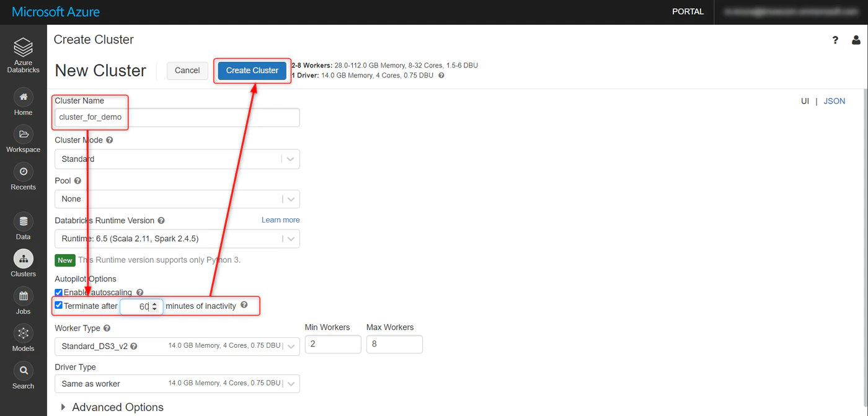Open the Pool dropdown
The width and height of the screenshot is (868, 416).
[177, 199]
